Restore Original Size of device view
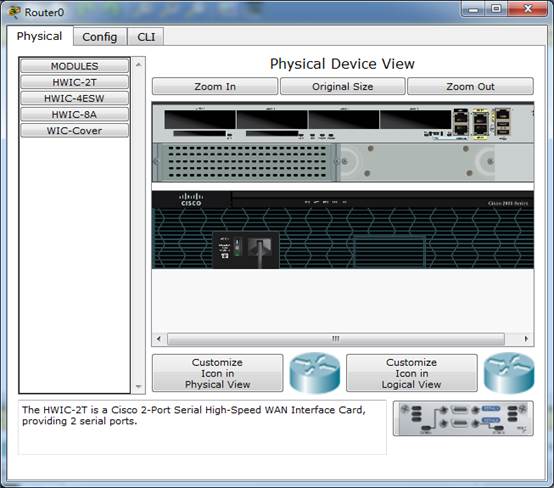The height and width of the screenshot is (488, 554). pos(342,87)
